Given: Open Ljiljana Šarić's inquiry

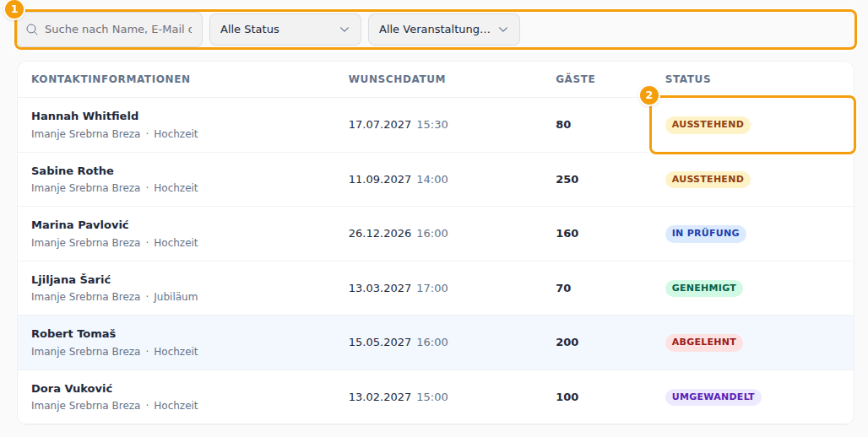Looking at the screenshot, I should coord(436,289).
